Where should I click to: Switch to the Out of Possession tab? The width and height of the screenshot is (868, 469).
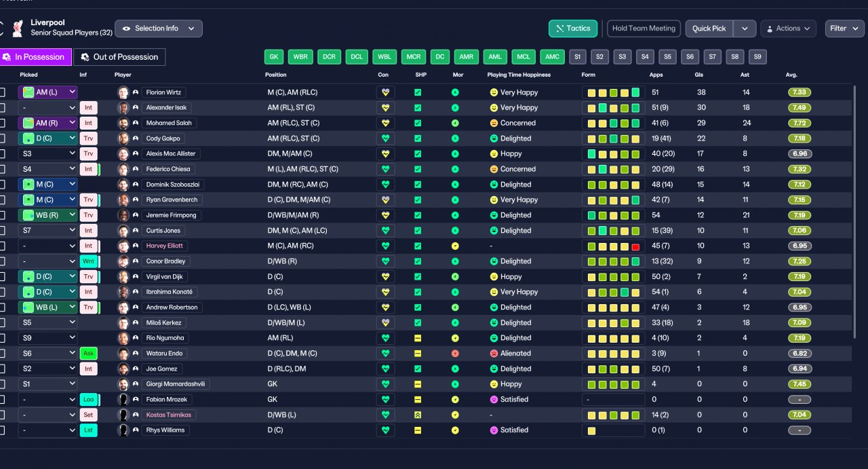coord(119,57)
